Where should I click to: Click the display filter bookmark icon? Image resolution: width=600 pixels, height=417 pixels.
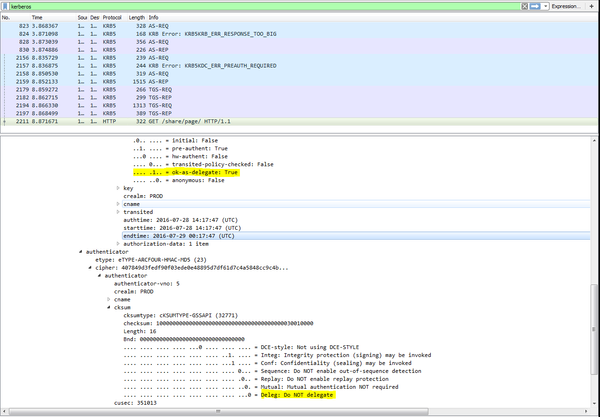click(x=5, y=6)
